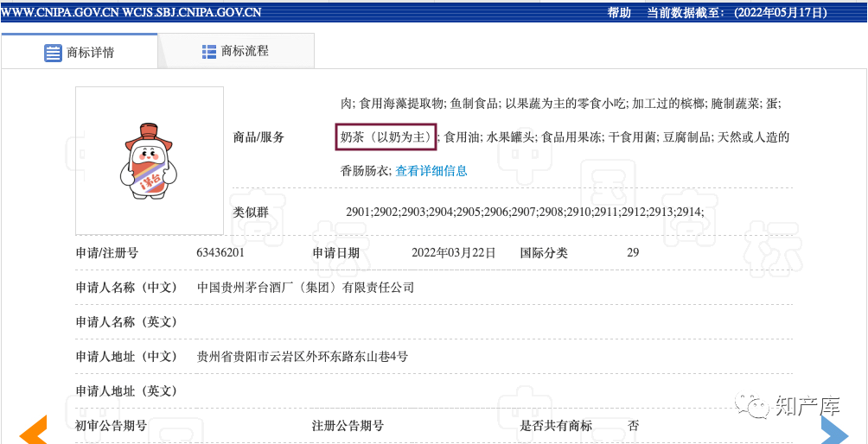Click the 注册公告期号 label
Screen dimensions: 868x444
[348, 426]
